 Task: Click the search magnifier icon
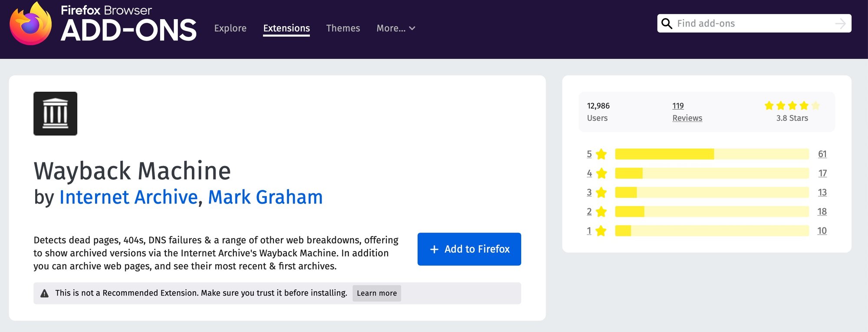click(x=667, y=23)
